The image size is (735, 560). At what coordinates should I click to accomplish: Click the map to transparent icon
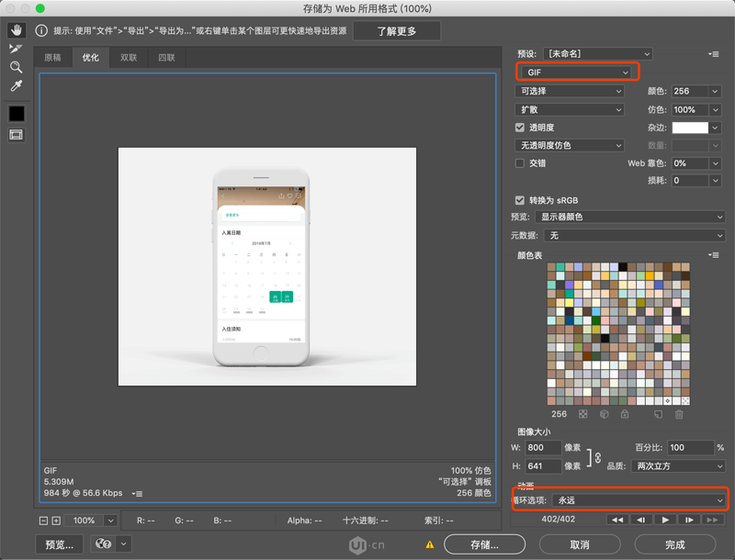tap(582, 414)
